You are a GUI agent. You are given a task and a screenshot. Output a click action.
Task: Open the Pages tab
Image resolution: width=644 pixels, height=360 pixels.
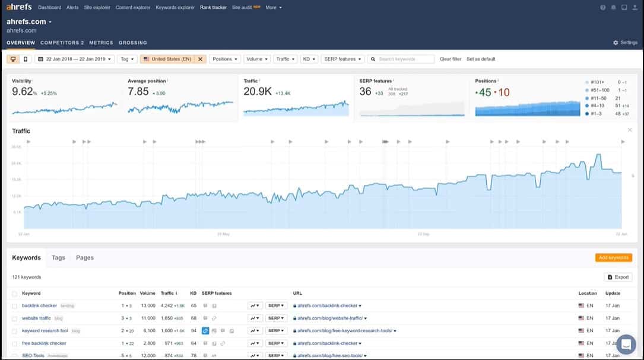tap(85, 258)
